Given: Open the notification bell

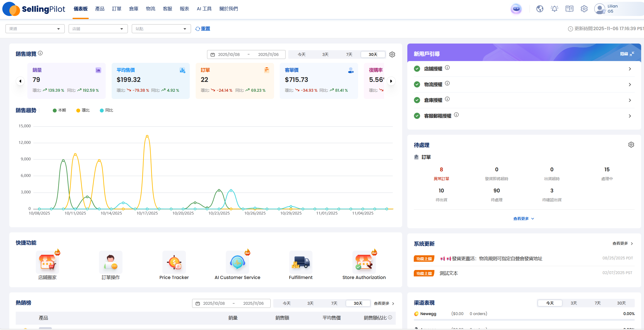Looking at the screenshot, I should 555,9.
